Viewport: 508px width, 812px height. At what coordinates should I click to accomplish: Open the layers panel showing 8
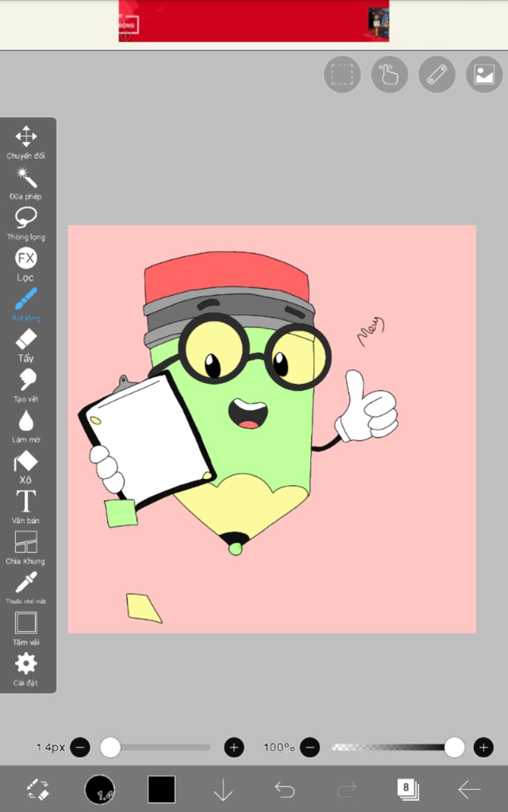(x=408, y=789)
